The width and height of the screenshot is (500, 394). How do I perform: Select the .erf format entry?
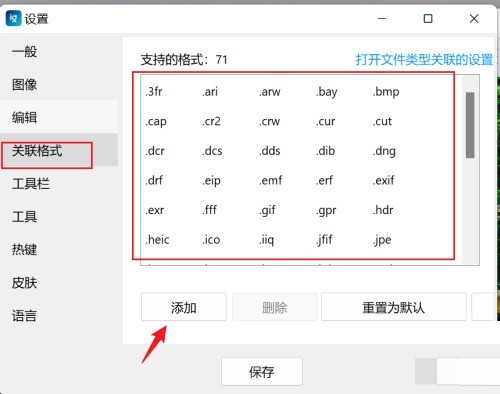click(x=324, y=181)
